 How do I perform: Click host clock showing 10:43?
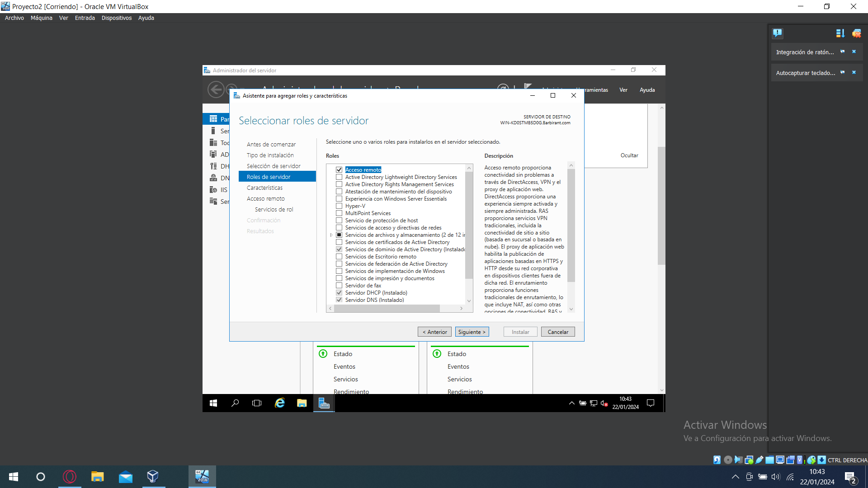(817, 472)
